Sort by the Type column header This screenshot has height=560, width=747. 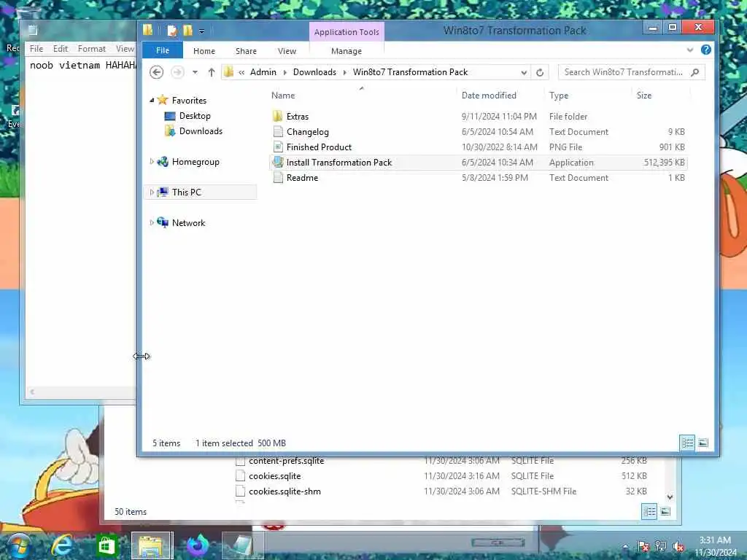558,96
